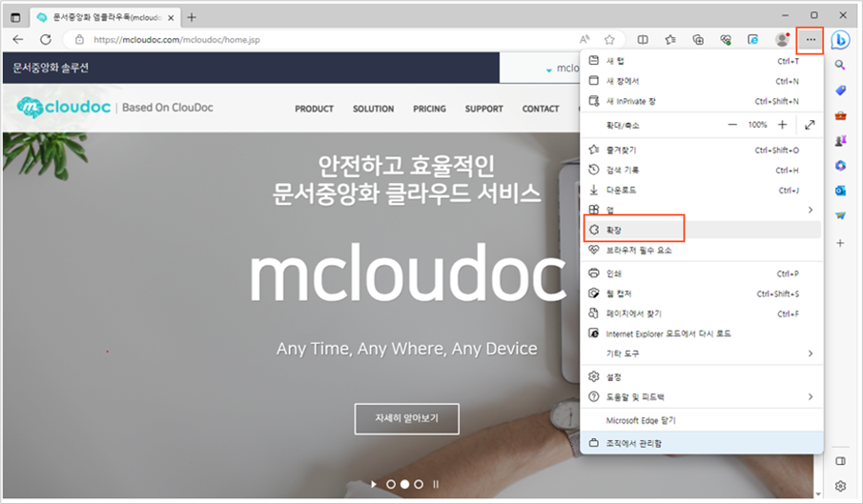This screenshot has width=863, height=504.
Task: Refresh the mcloudoc page
Action: (x=46, y=40)
